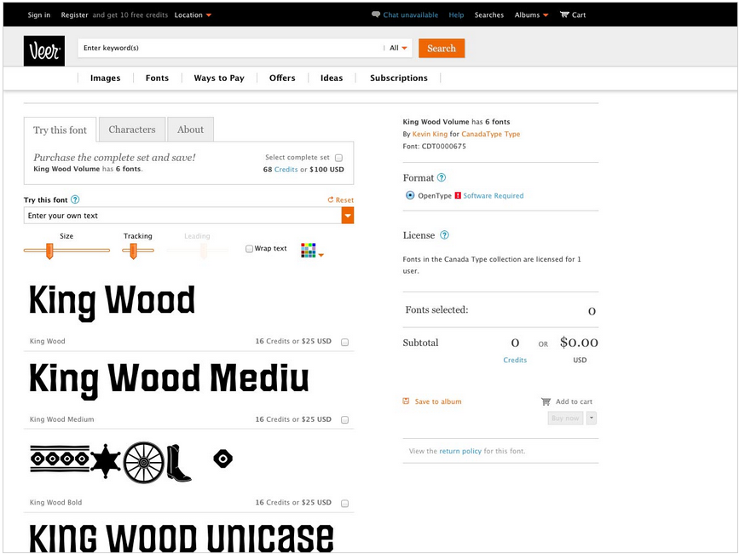This screenshot has height=560, width=745.
Task: Open the All search filter dropdown
Action: coord(398,48)
